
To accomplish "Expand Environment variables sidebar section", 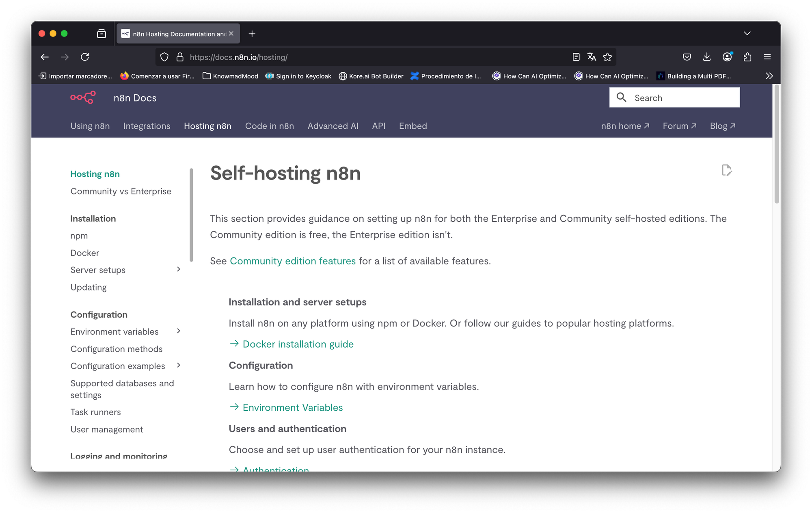I will [179, 331].
